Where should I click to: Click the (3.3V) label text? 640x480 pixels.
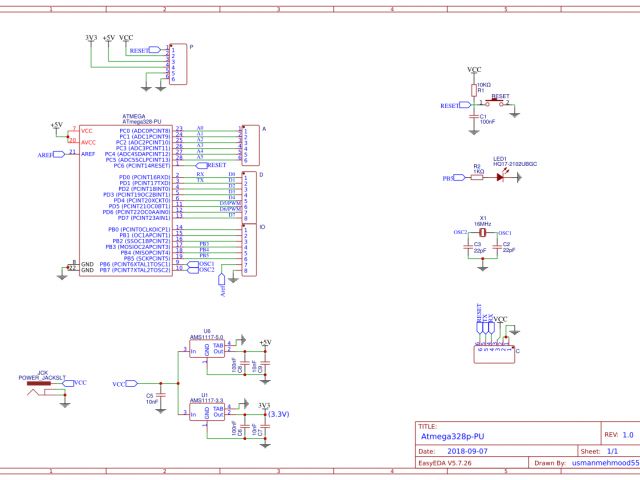(x=279, y=414)
